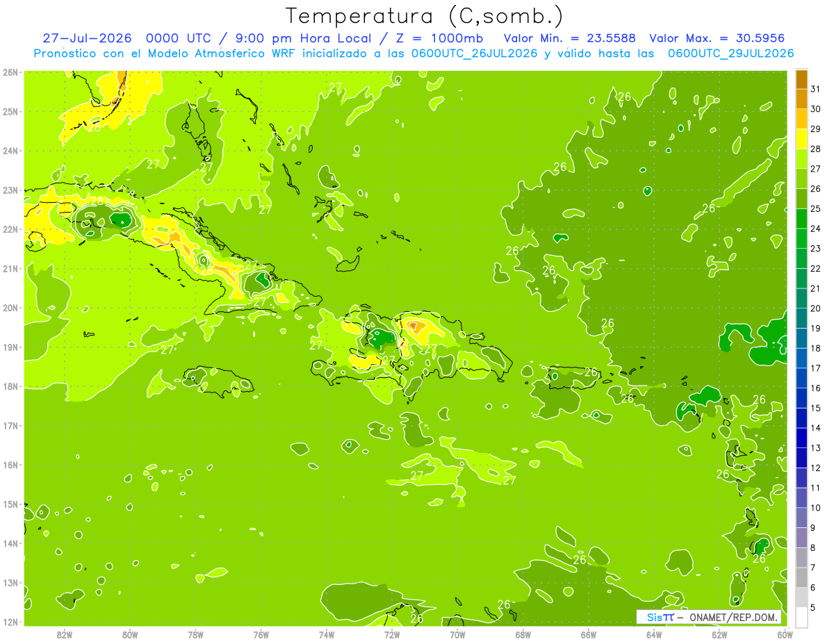834x644 pixels.
Task: Click the "66W" longitude axis label
Action: pos(589,634)
